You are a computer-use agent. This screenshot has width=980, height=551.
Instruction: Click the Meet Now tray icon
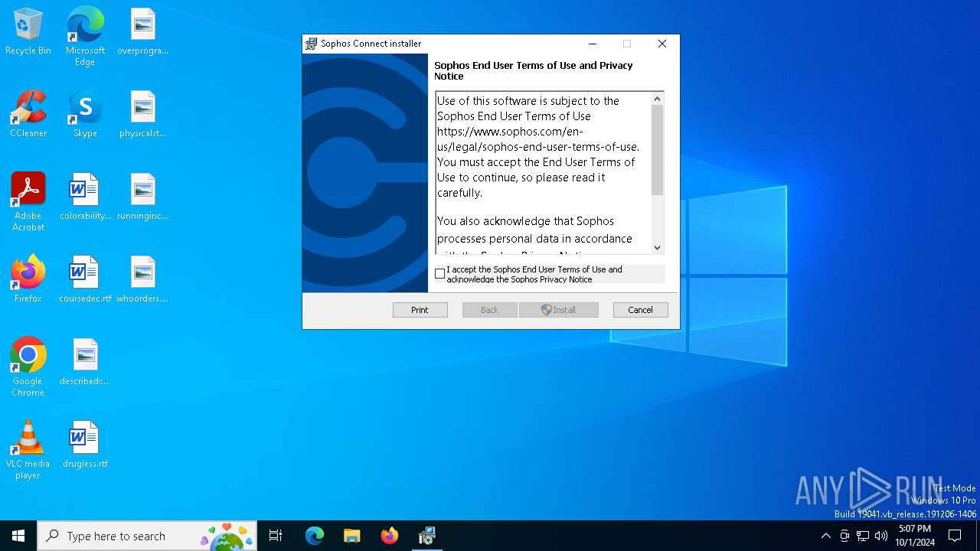844,536
